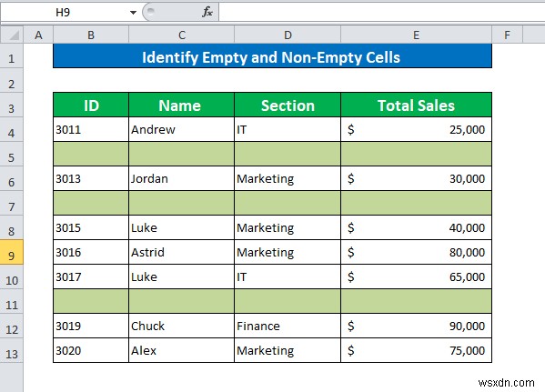Select the cell containing Jordan
The width and height of the screenshot is (545, 392).
[181, 178]
